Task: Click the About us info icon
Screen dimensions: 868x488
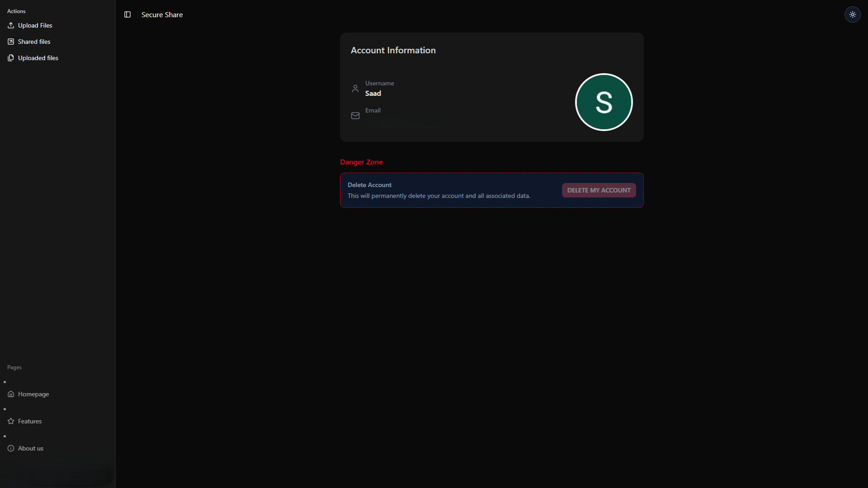Action: [11, 448]
